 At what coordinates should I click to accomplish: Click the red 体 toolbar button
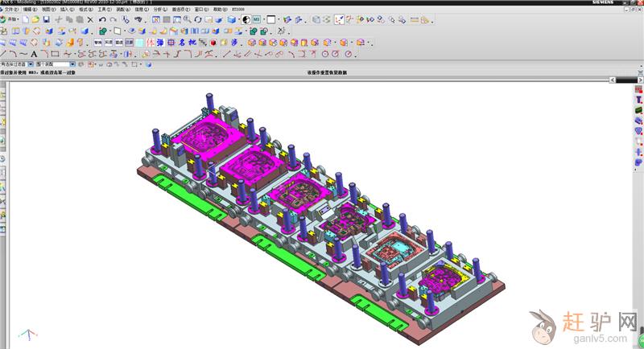[x=151, y=42]
